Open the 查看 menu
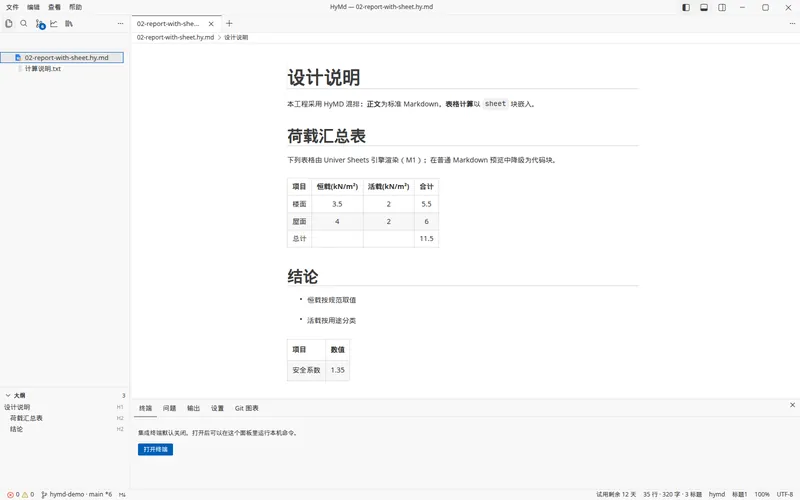The image size is (800, 500). (54, 7)
